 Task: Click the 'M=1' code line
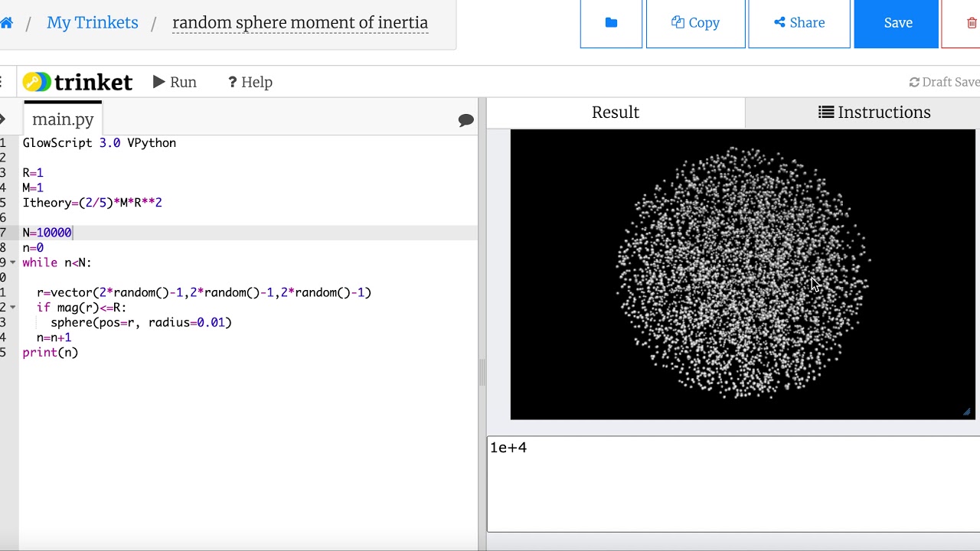33,188
